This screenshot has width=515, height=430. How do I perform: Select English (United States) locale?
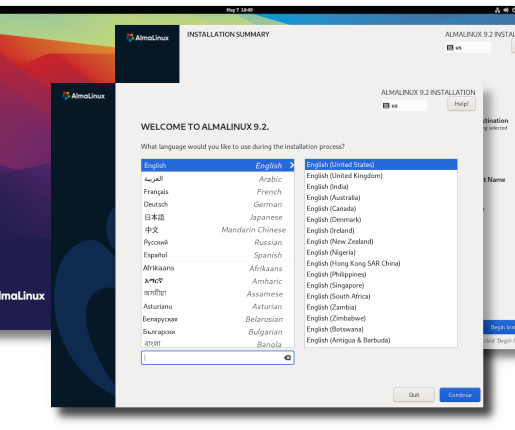381,165
